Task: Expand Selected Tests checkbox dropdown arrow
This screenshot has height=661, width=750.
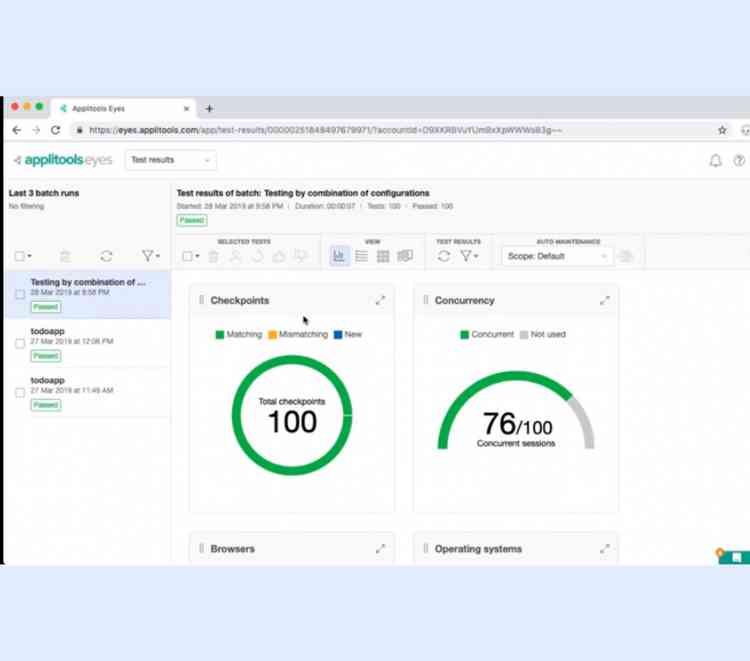Action: coord(197,256)
